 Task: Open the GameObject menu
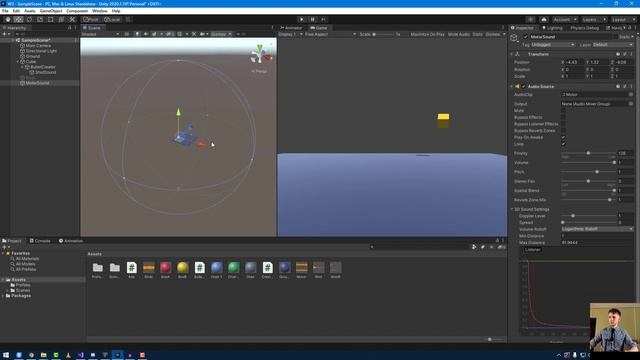(x=51, y=11)
